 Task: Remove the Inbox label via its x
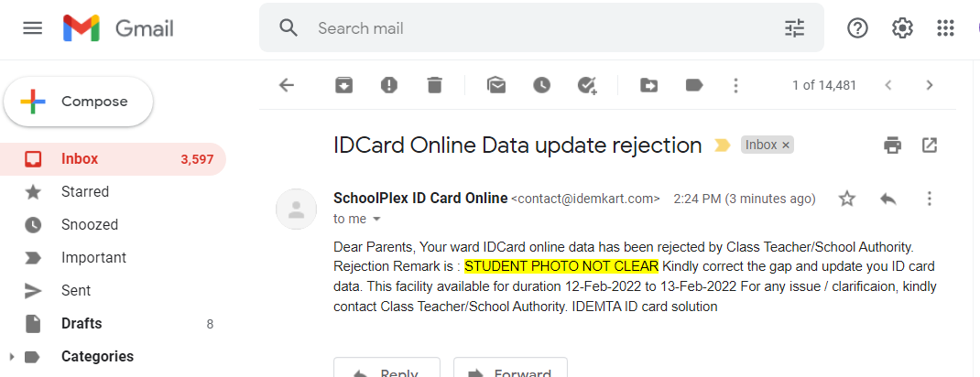[x=786, y=145]
